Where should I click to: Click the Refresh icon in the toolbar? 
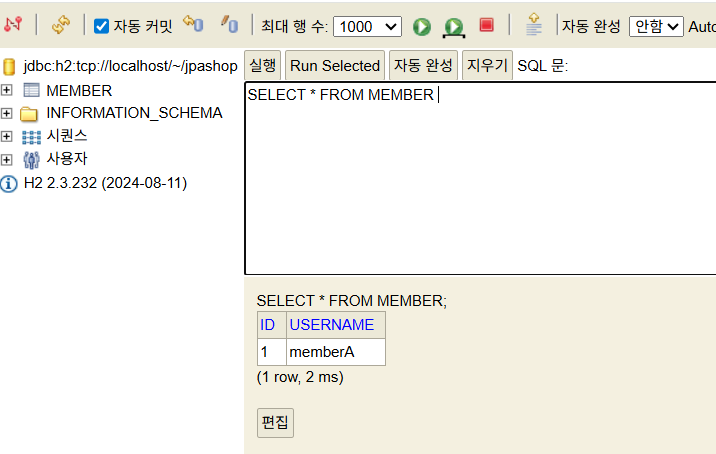61,25
